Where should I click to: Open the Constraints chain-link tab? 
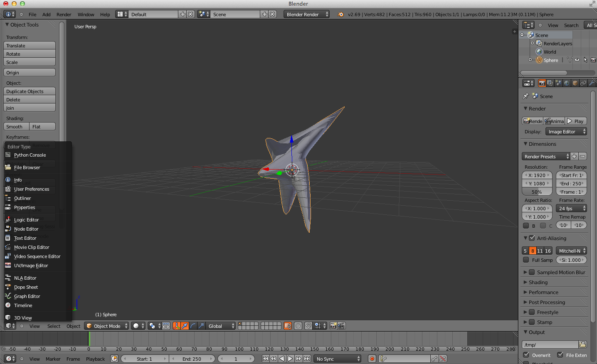tap(583, 83)
